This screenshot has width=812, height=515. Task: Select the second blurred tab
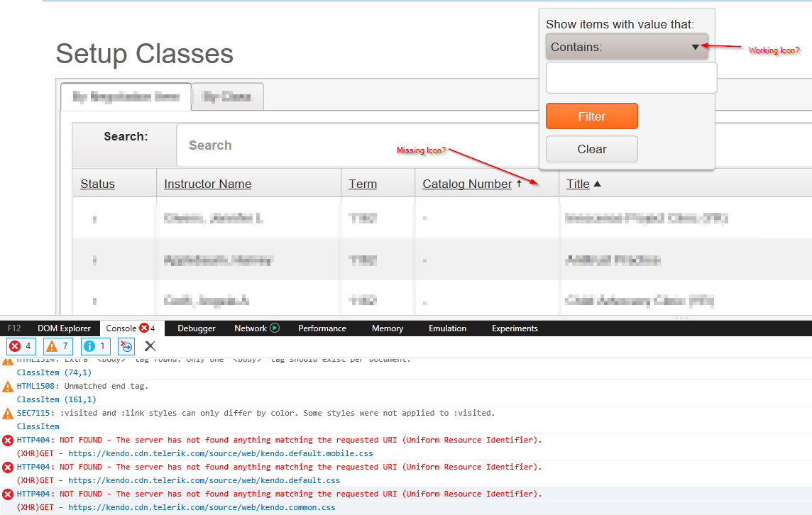click(x=227, y=96)
